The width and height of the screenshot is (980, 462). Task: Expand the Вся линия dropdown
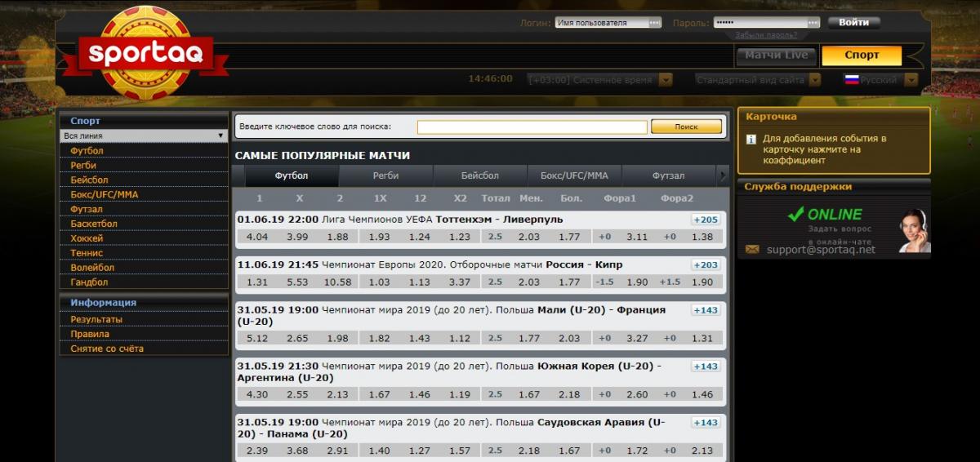(x=144, y=135)
